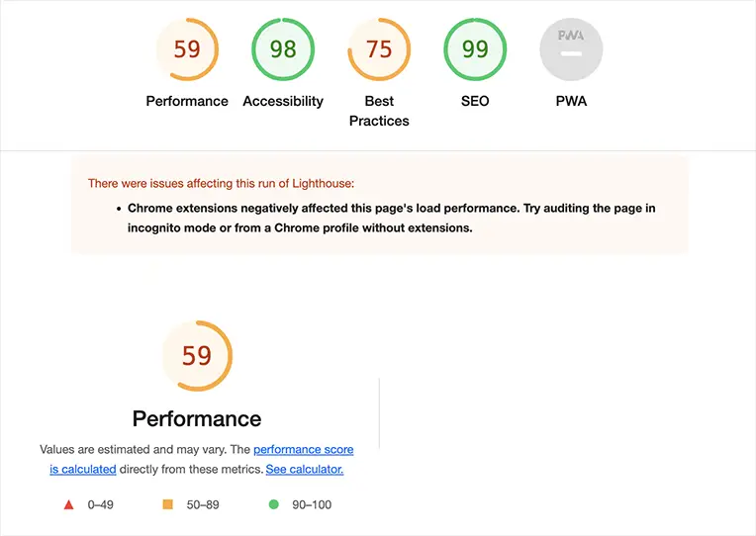Click the SEO score gauge 99
The width and height of the screenshot is (756, 536).
pos(475,48)
